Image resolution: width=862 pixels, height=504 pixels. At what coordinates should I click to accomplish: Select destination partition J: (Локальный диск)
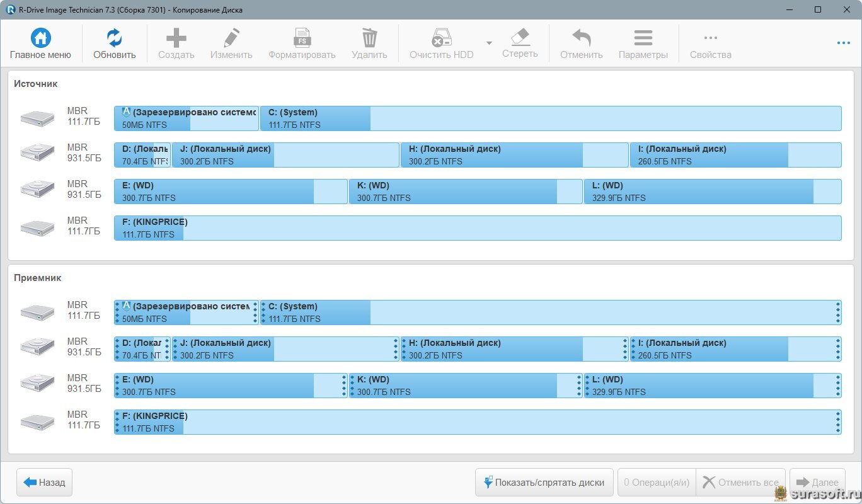[x=285, y=349]
